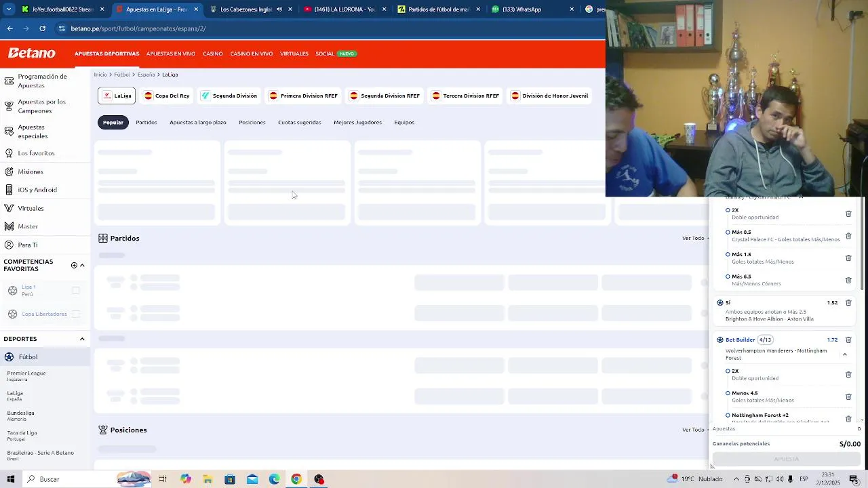This screenshot has width=868, height=488.
Task: Open Apuestas por los Campeones icon
Action: coord(9,106)
